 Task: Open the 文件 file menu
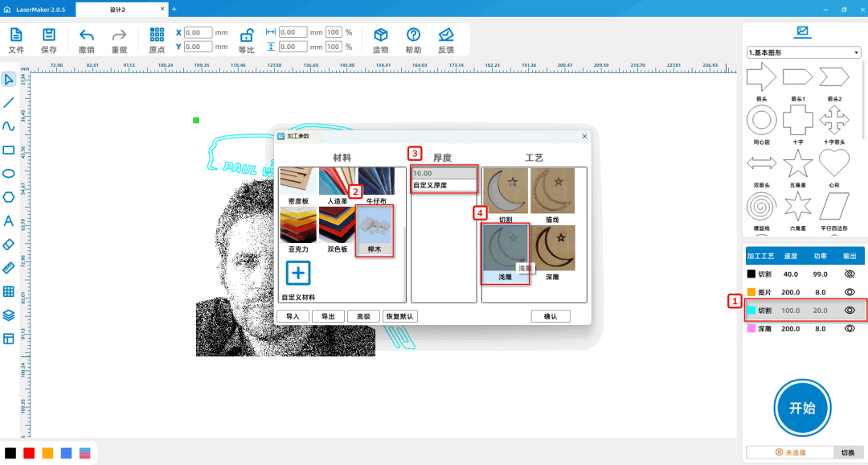16,35
